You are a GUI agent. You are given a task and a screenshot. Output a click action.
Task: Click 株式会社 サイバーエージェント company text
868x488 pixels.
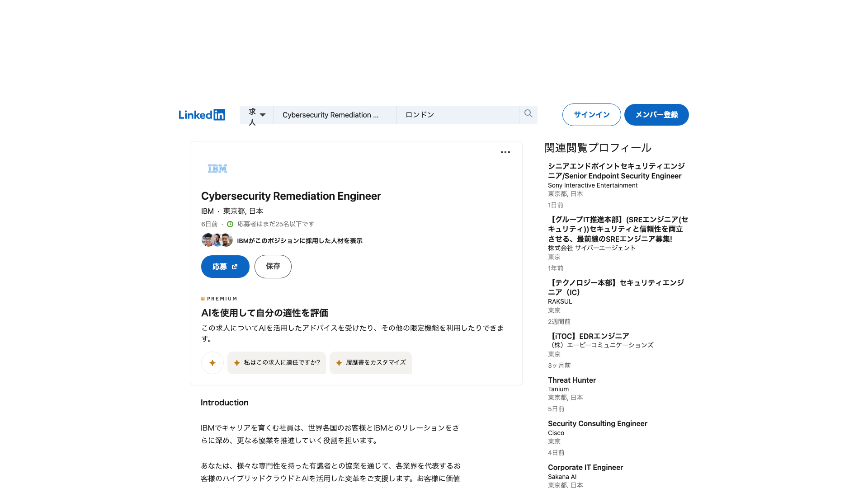click(x=592, y=248)
